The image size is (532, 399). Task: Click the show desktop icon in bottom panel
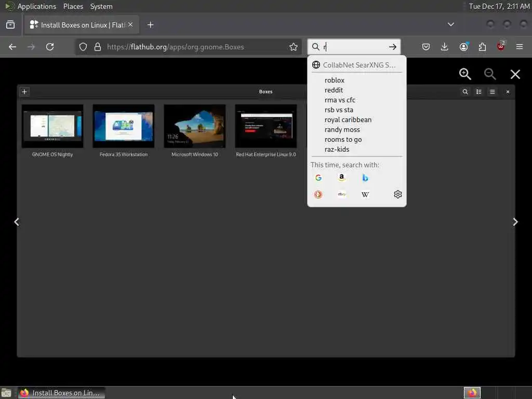(x=6, y=393)
